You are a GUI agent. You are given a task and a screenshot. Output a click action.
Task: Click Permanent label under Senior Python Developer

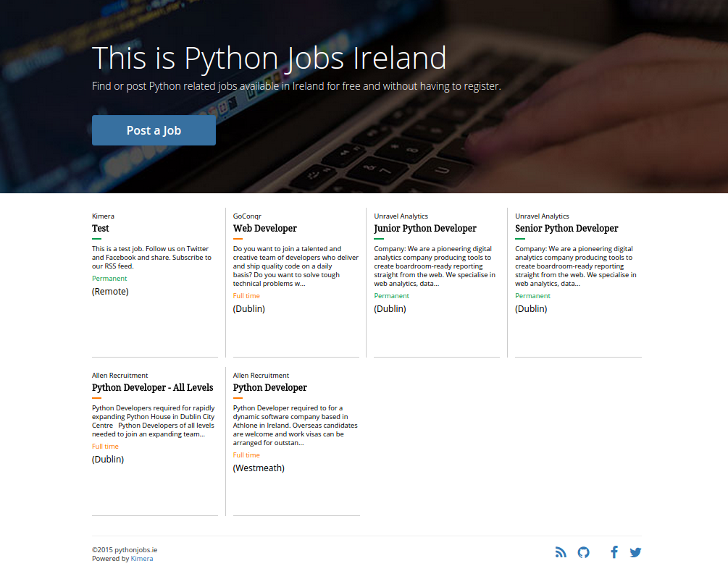532,295
